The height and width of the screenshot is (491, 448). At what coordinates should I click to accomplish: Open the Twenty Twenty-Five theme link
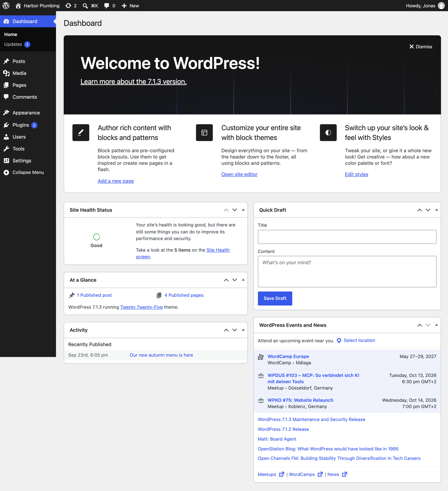pyautogui.click(x=141, y=307)
